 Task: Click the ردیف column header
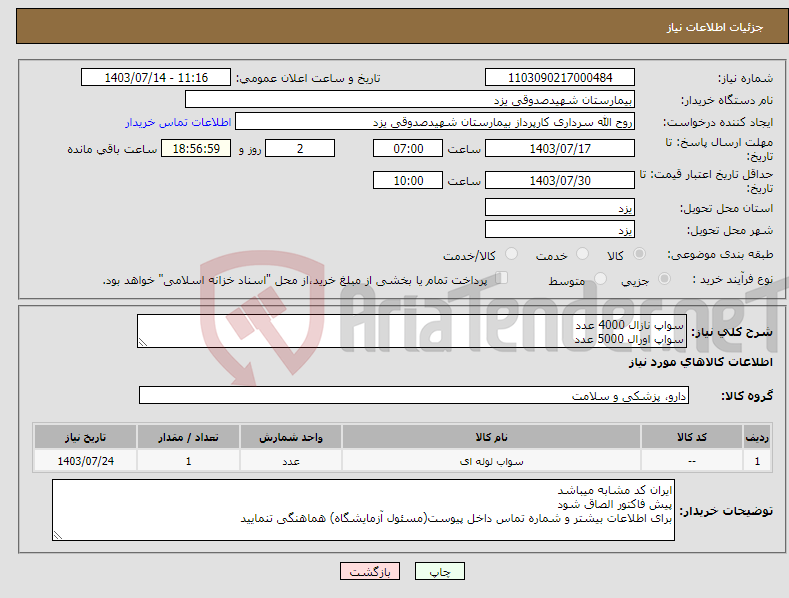point(757,437)
